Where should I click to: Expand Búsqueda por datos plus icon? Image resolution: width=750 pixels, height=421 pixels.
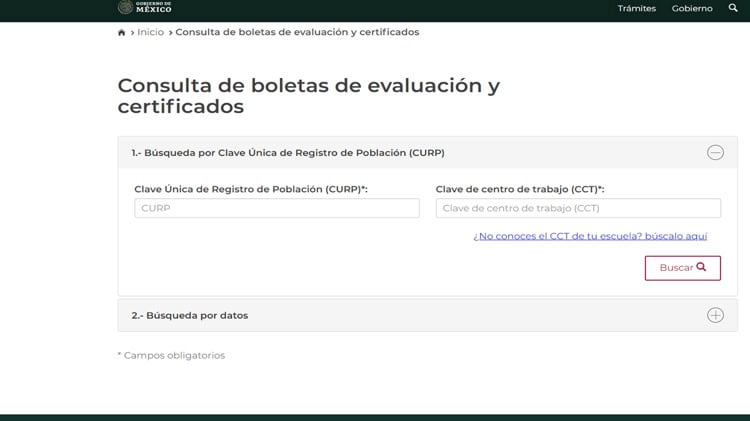pos(715,315)
